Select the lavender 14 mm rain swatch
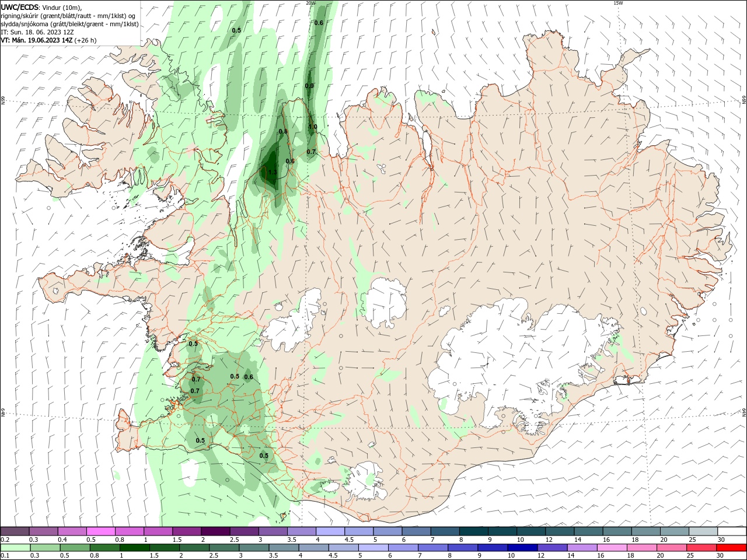This screenshot has height=560, width=747. [x=582, y=548]
